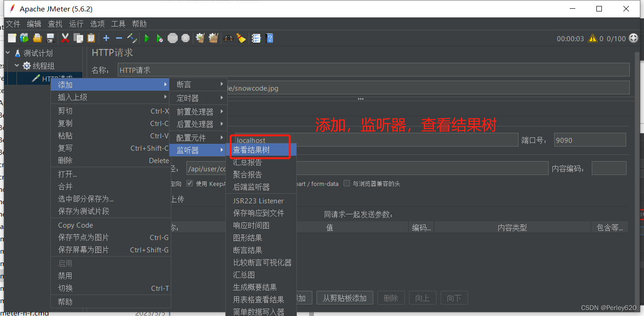
Task: Click the Copy toolbar icon
Action: click(x=78, y=38)
